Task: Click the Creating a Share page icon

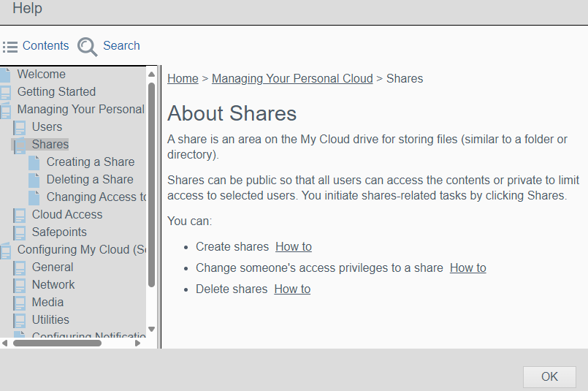Action: (x=34, y=162)
